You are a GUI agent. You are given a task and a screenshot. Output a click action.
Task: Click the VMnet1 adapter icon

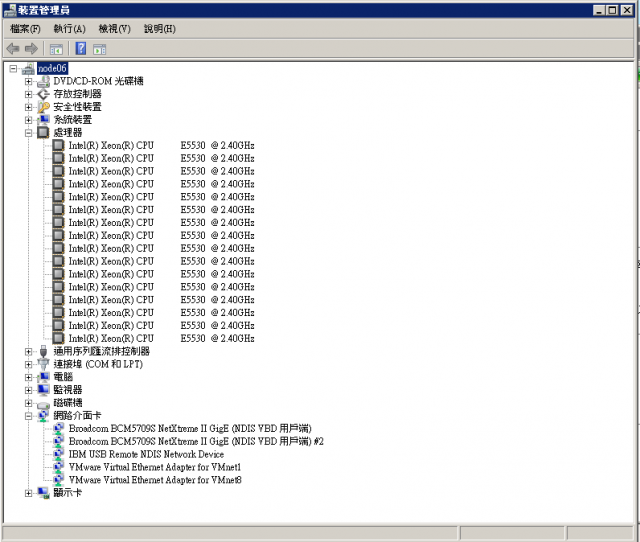pos(59,467)
